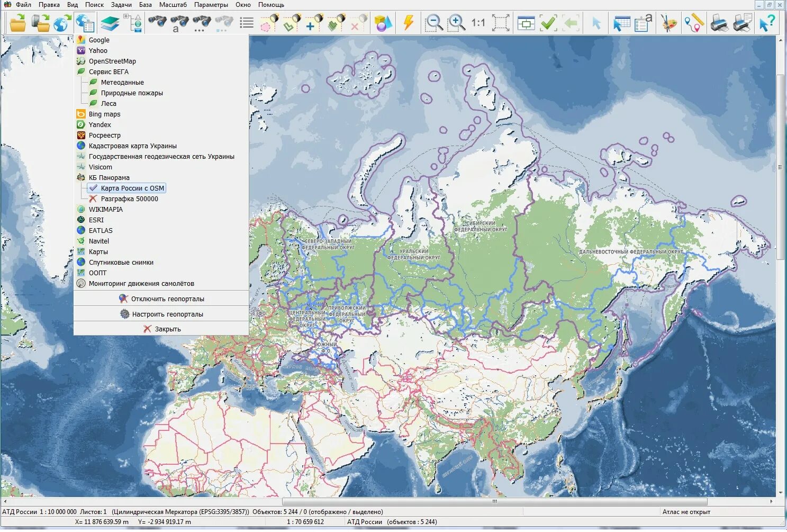
Task: Click the vertical map scrollbar thumb
Action: pos(781,167)
